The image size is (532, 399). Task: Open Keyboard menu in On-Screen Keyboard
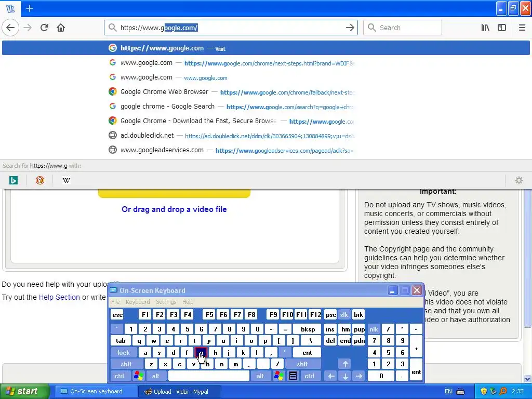coord(137,302)
